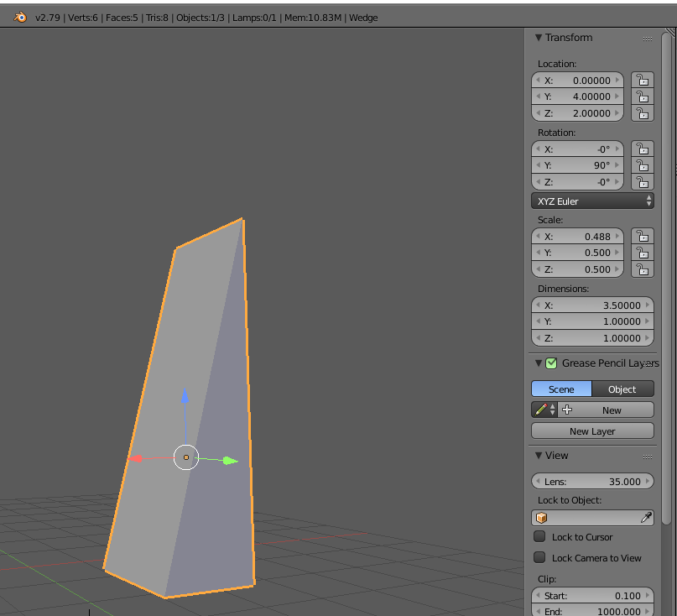The image size is (677, 616).
Task: Toggle lock on Scale Z
Action: [x=643, y=269]
